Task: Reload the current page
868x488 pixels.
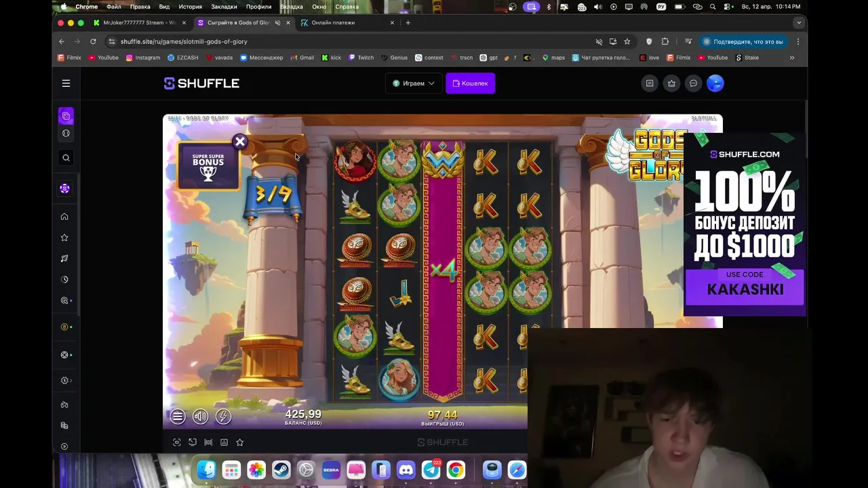Action: [93, 41]
